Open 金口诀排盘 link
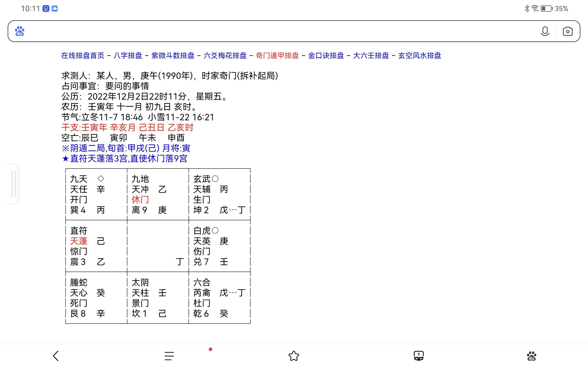This screenshot has height=368, width=588. point(326,55)
